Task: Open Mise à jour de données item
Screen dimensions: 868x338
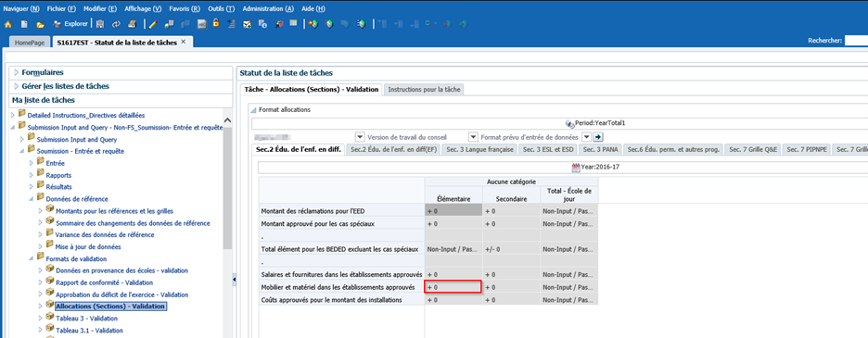Action: click(88, 246)
